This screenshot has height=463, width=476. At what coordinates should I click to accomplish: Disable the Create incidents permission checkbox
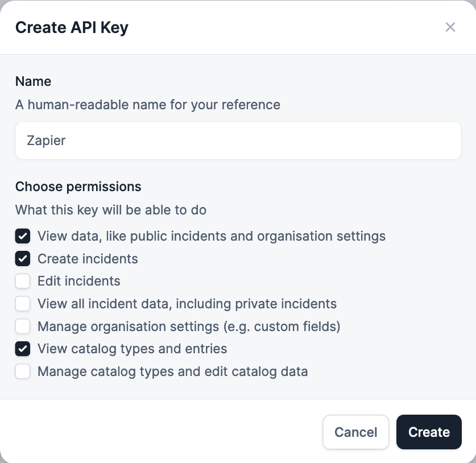pyautogui.click(x=23, y=259)
